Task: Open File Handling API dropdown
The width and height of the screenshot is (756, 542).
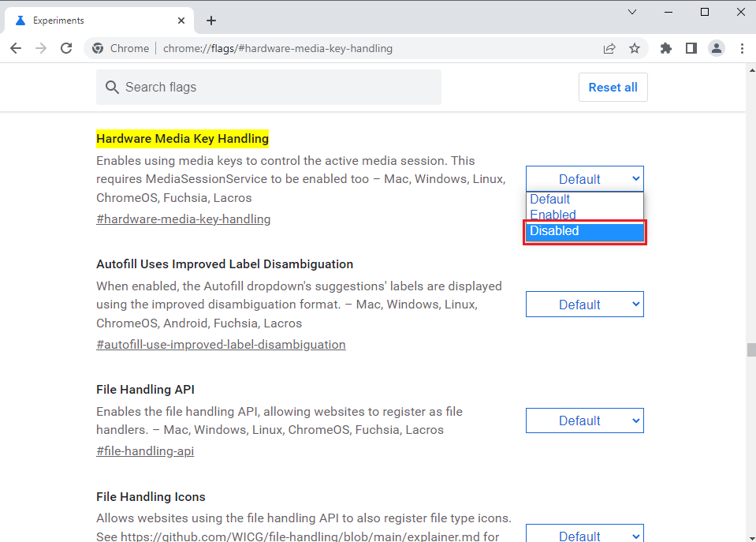Action: tap(584, 421)
